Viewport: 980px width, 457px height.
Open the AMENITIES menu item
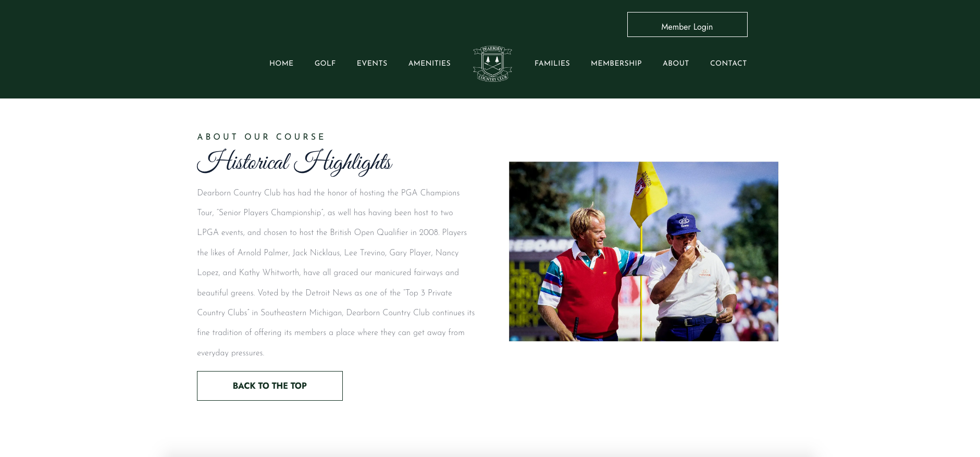pyautogui.click(x=429, y=63)
